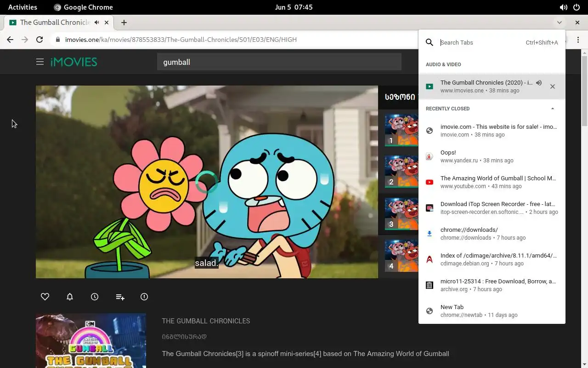Click the page vertical scrollbar
588x368 pixels.
click(x=584, y=90)
